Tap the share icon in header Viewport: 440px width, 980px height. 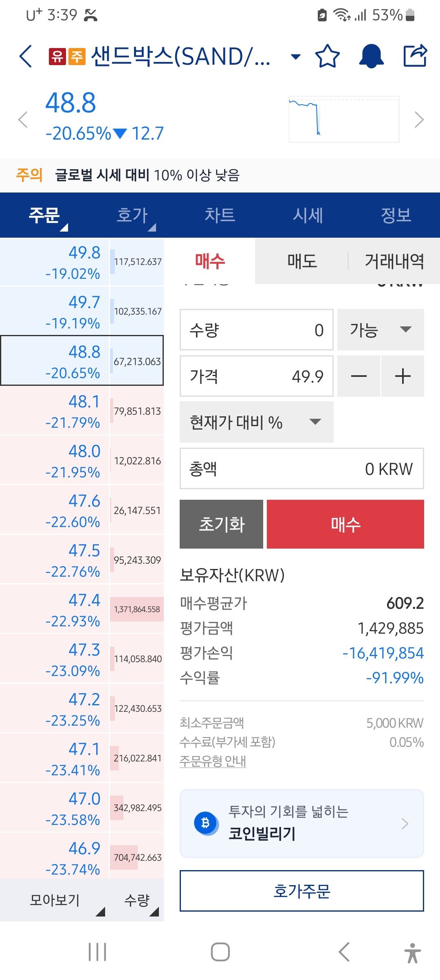coord(415,55)
